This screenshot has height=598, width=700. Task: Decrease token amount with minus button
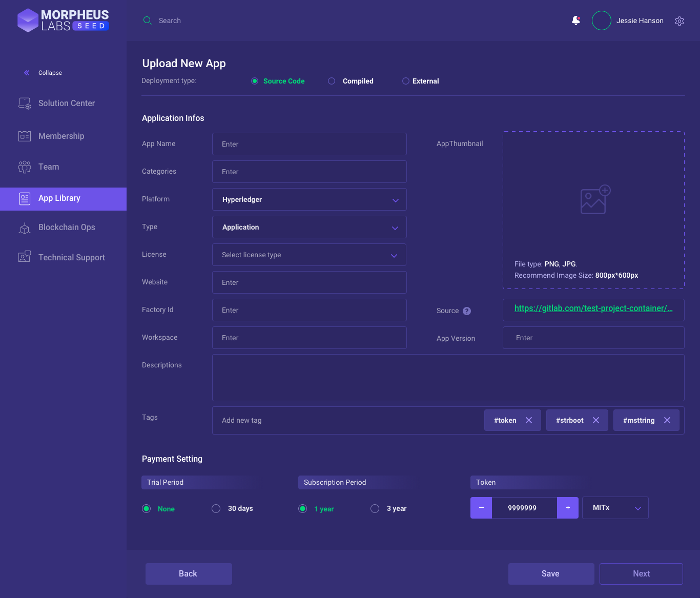[x=481, y=508]
